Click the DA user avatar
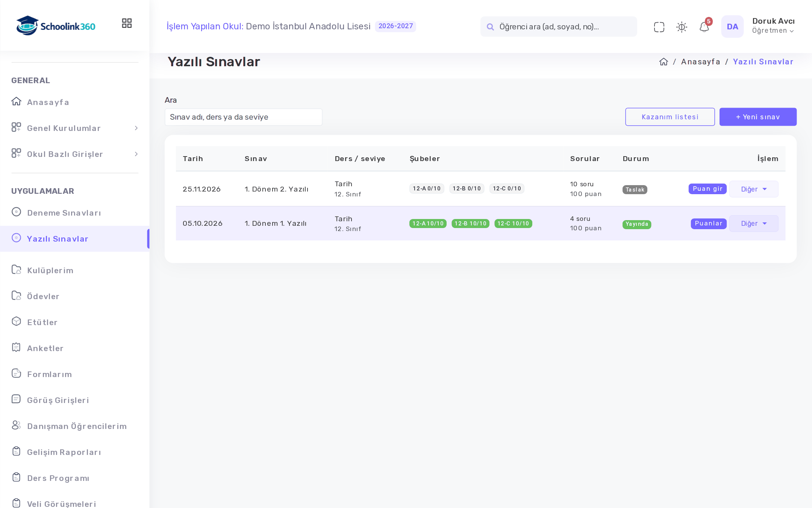 click(x=732, y=27)
